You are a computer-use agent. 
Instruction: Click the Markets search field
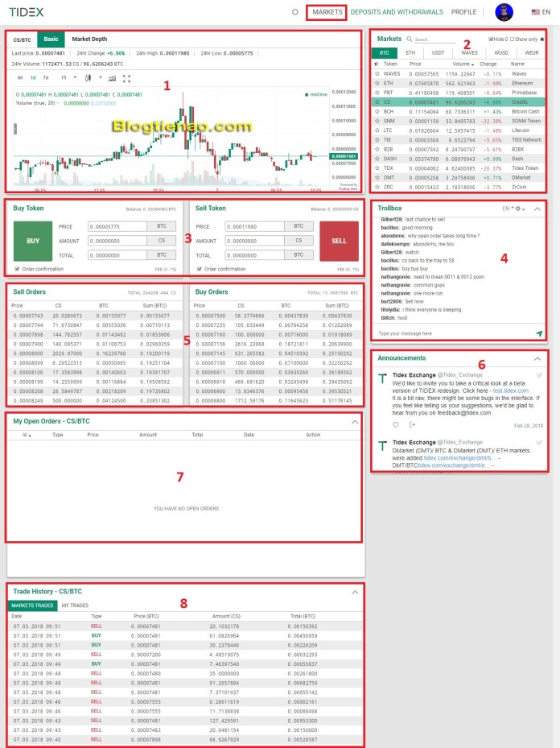(x=434, y=39)
